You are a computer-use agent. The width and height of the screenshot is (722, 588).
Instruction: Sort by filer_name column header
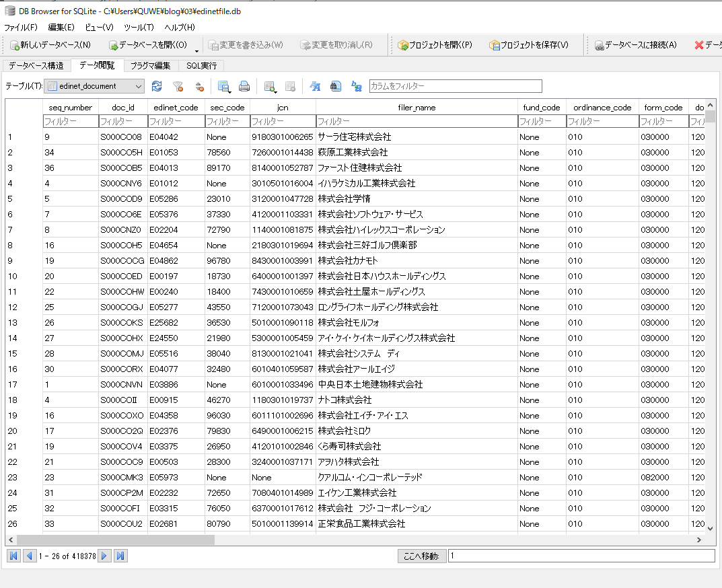tap(417, 107)
